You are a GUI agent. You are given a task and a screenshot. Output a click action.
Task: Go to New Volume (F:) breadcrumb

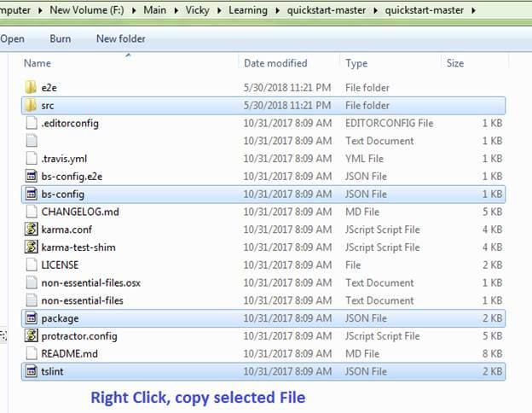point(87,10)
